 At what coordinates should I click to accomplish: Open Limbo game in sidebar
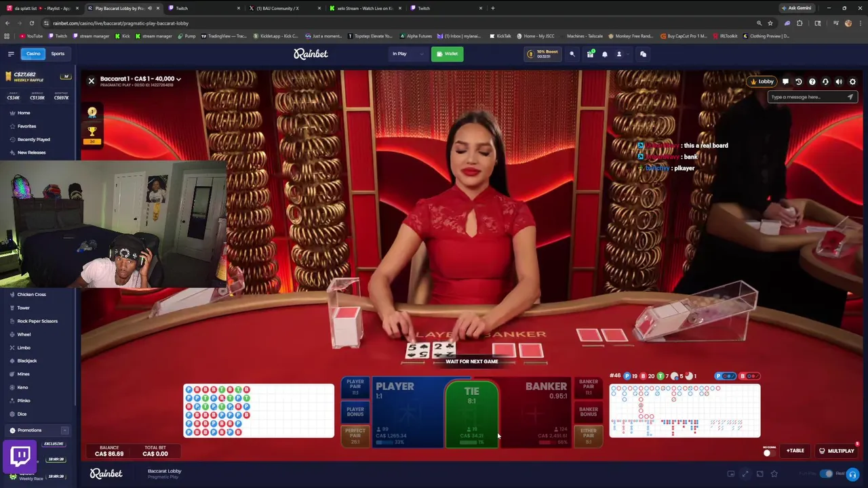[x=24, y=348]
